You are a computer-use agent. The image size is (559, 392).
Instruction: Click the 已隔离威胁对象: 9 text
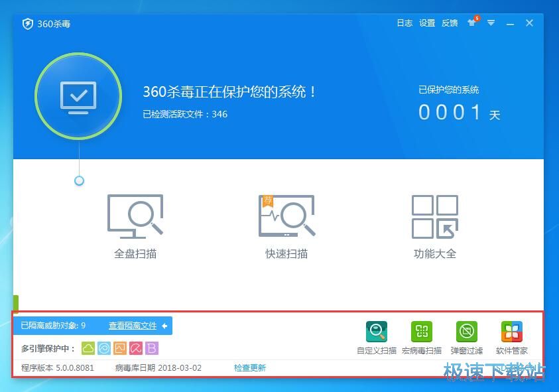coord(53,325)
